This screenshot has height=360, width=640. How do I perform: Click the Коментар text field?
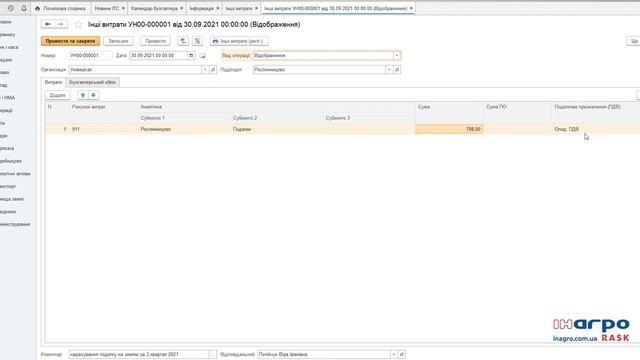tap(139, 354)
